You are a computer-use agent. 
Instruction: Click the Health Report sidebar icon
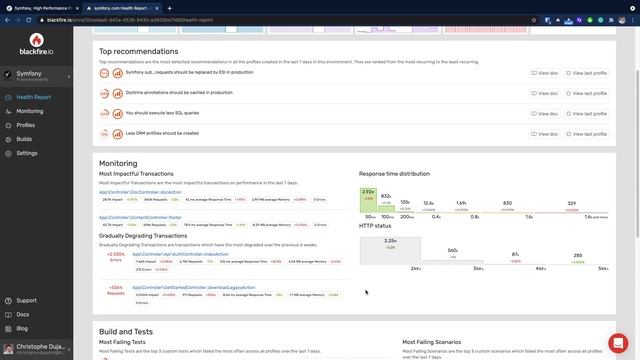coord(8,98)
